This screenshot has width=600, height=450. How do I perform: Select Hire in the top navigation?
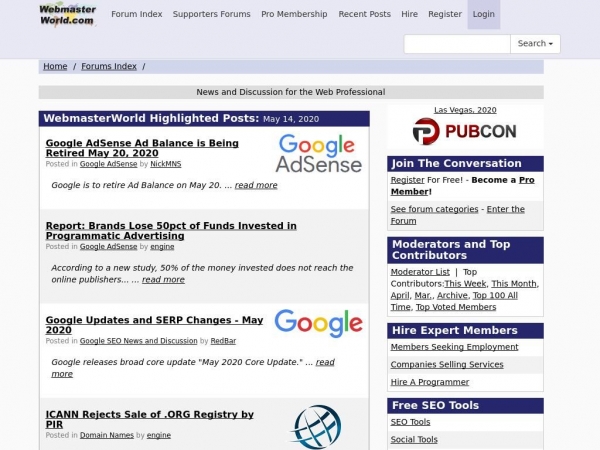click(409, 14)
